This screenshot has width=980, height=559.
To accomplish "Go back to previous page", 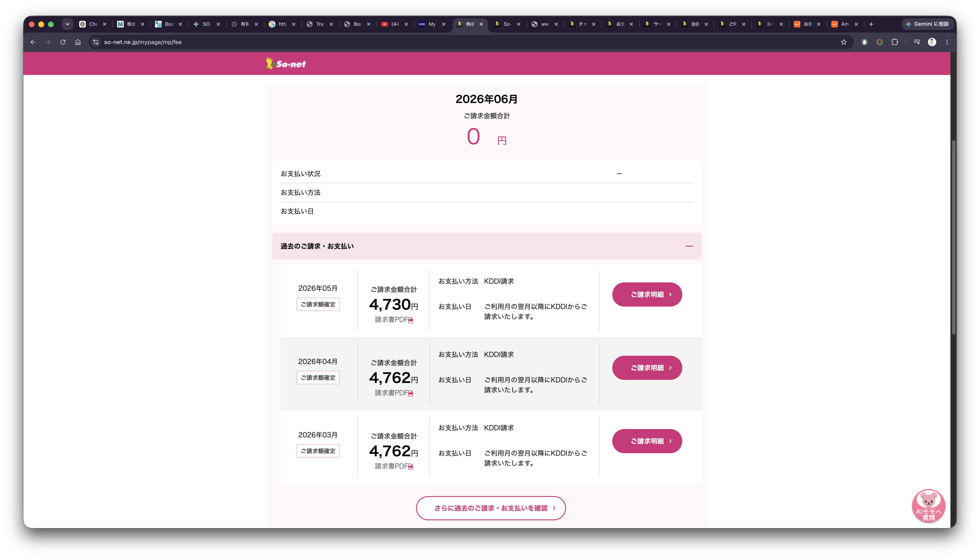I will click(x=33, y=42).
